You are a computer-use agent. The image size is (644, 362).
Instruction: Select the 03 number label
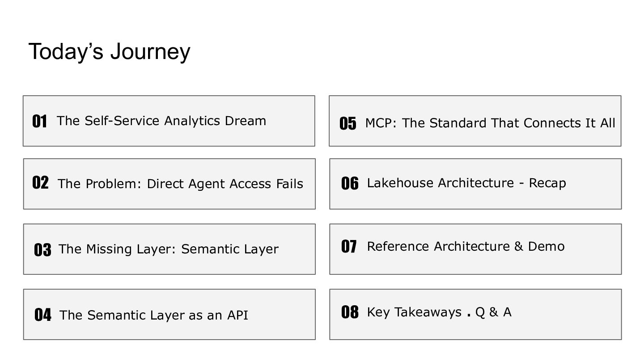[x=42, y=249]
